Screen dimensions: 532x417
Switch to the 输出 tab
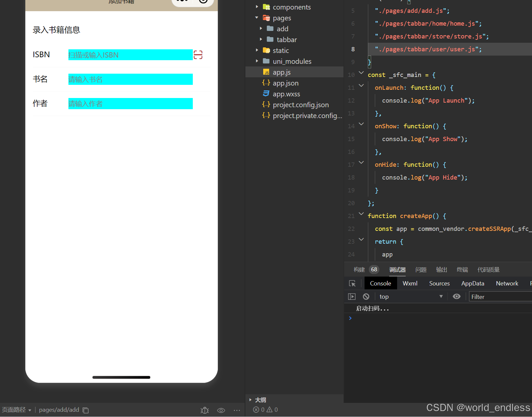coord(442,270)
